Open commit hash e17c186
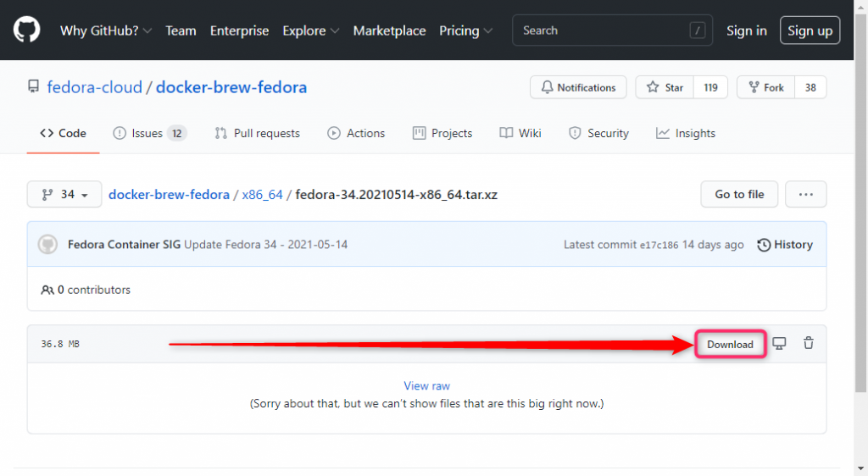This screenshot has height=476, width=868. click(x=659, y=245)
